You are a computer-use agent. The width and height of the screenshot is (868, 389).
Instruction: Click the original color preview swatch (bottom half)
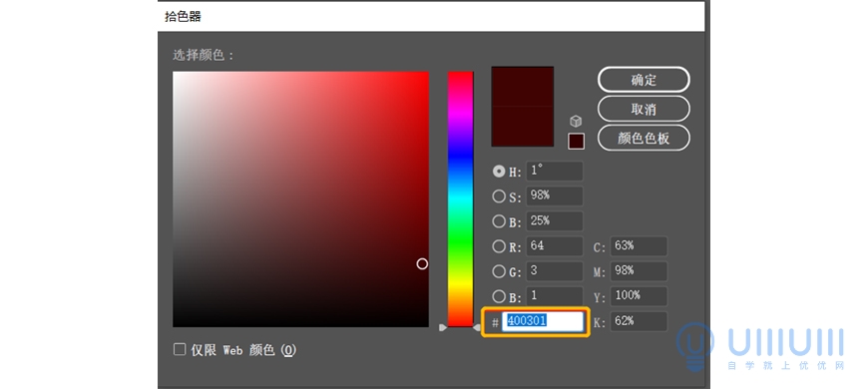click(523, 127)
